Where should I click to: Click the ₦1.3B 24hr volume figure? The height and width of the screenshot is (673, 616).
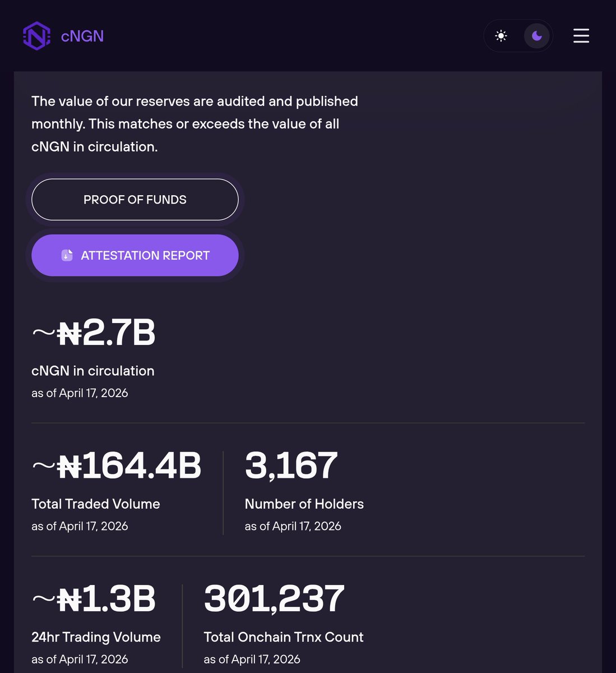tap(94, 598)
